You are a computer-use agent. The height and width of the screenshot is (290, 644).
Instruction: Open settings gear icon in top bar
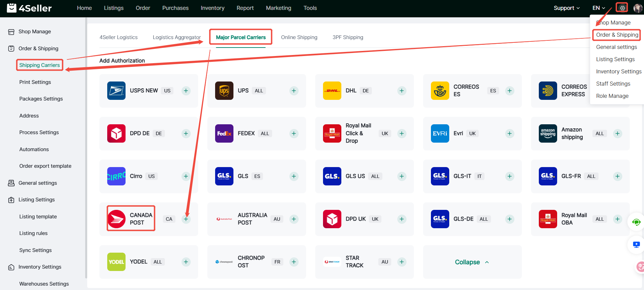coord(622,8)
